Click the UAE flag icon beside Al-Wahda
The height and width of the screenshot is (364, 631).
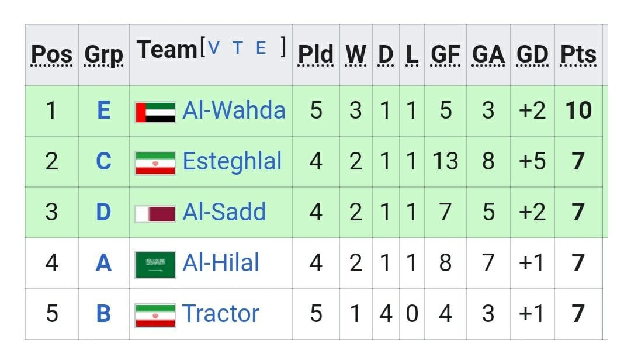click(x=155, y=112)
